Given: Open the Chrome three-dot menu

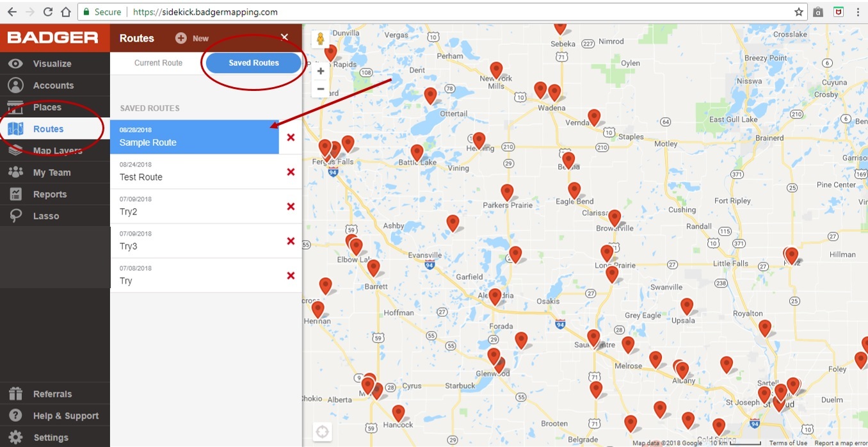Looking at the screenshot, I should (858, 12).
